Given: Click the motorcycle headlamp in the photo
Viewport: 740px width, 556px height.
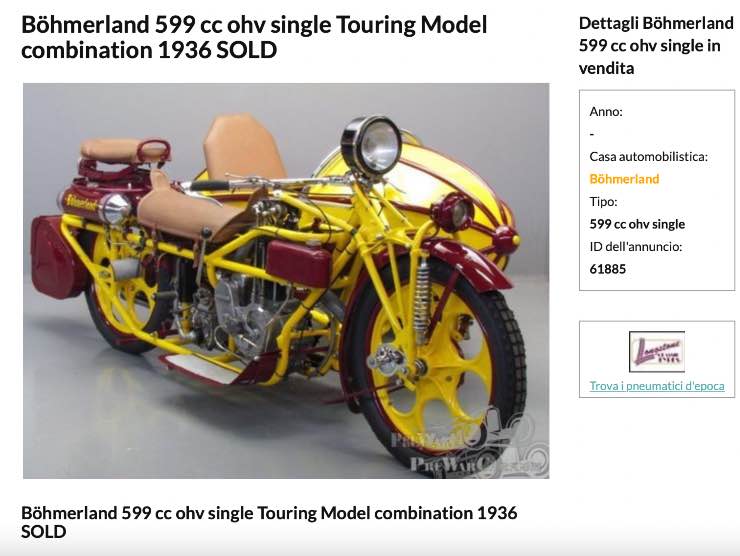Looking at the screenshot, I should tap(369, 146).
